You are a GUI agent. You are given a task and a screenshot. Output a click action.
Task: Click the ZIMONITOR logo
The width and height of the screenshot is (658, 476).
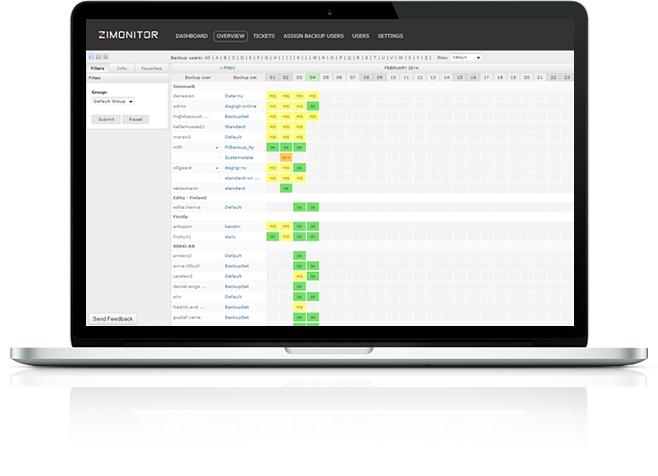pyautogui.click(x=129, y=35)
